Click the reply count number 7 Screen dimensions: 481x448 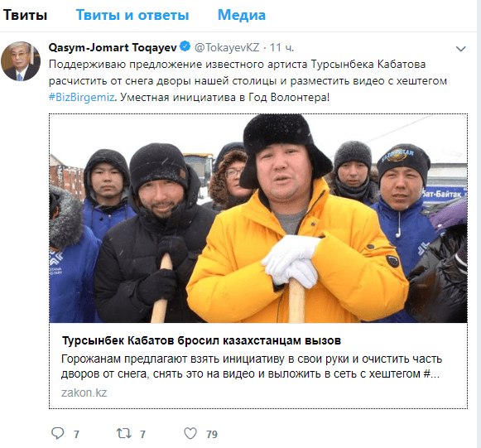76,434
